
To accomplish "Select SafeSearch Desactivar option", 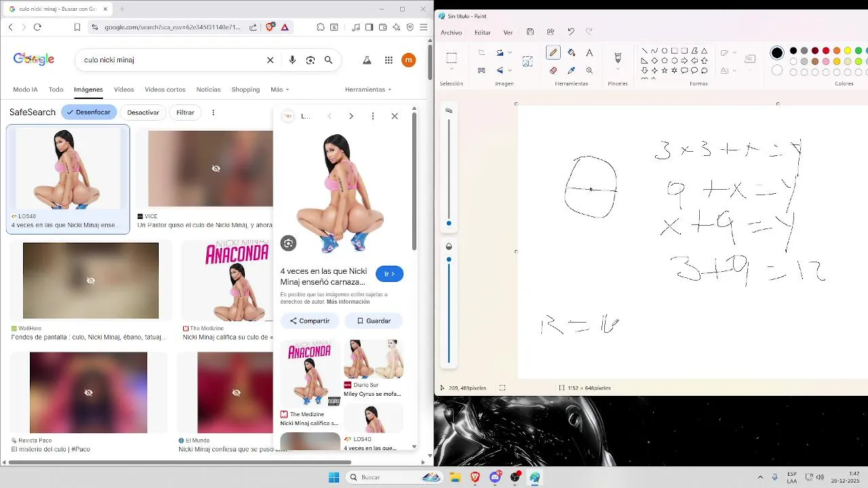I will pos(143,113).
